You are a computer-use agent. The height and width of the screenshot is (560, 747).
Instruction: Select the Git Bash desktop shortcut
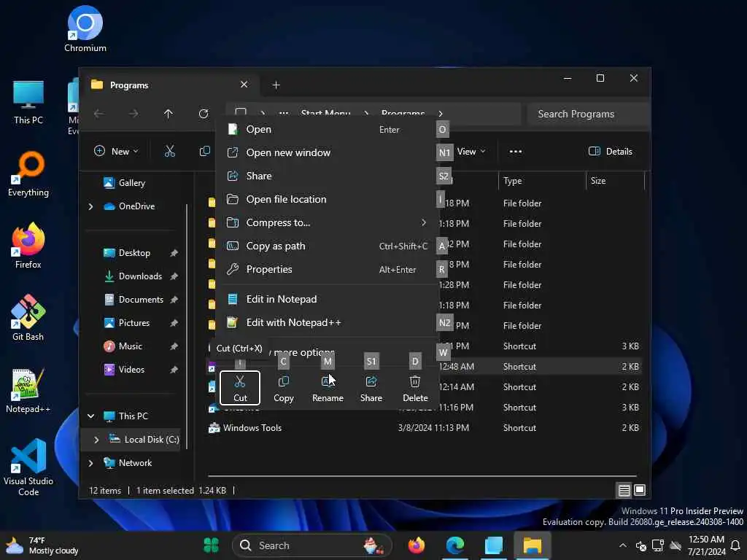28,318
